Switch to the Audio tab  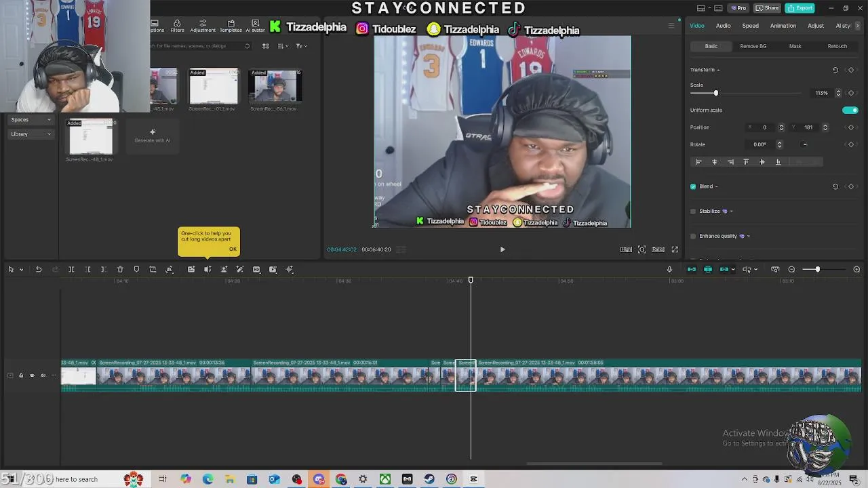[723, 26]
